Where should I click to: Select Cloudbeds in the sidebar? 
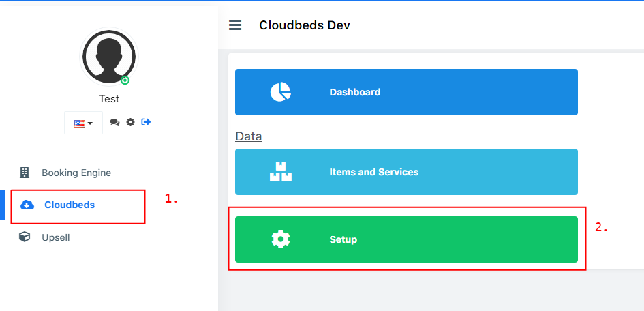point(70,205)
